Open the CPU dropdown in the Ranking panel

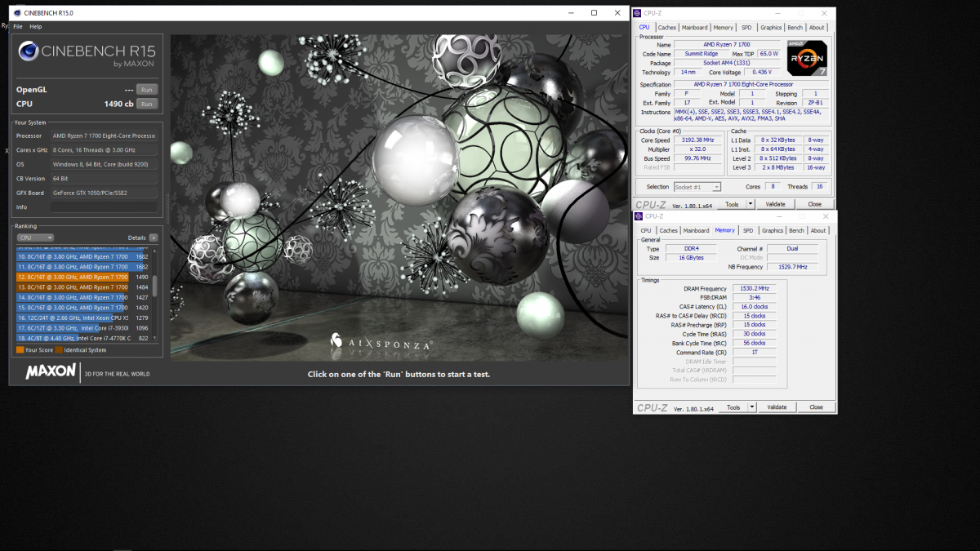35,238
